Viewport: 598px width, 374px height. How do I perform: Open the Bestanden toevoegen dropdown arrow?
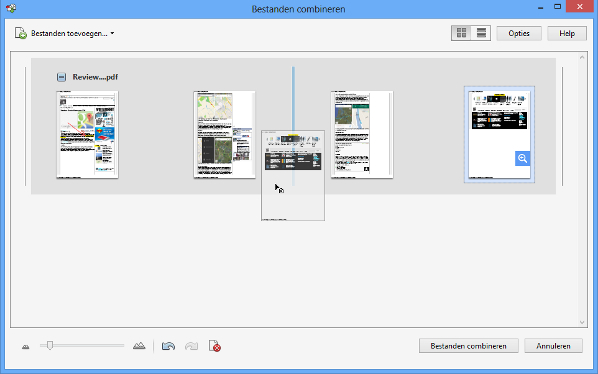click(112, 33)
